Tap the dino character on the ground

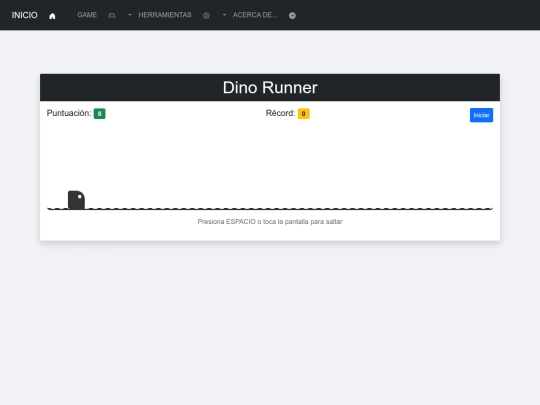76,200
